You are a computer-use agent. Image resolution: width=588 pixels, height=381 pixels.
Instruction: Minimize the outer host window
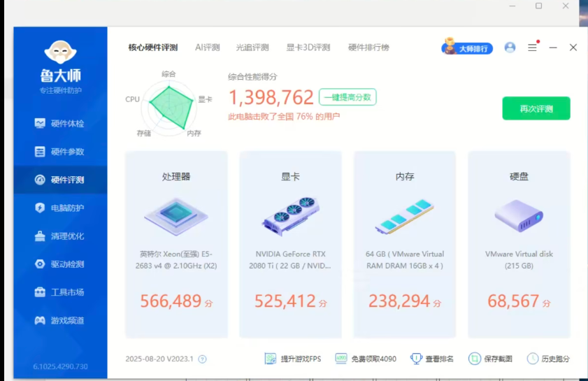[x=512, y=6]
